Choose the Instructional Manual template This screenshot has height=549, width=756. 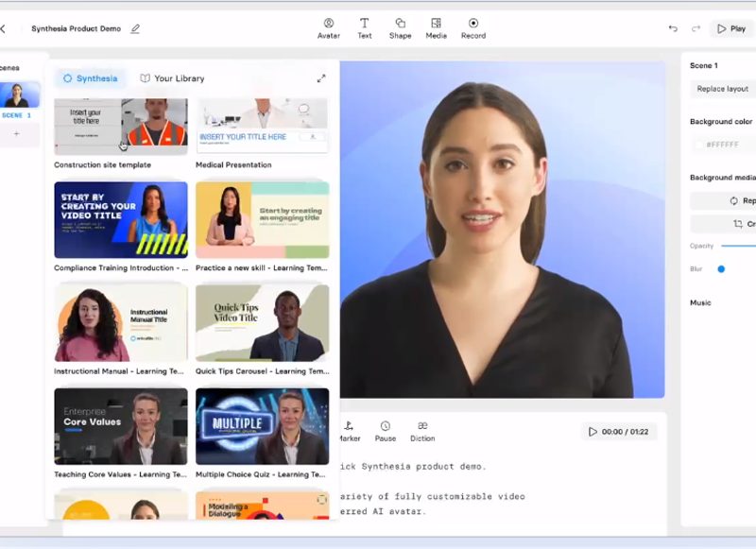click(121, 323)
